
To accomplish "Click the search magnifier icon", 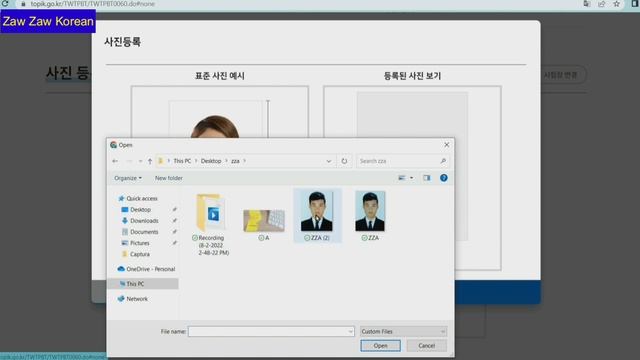I will tap(443, 161).
